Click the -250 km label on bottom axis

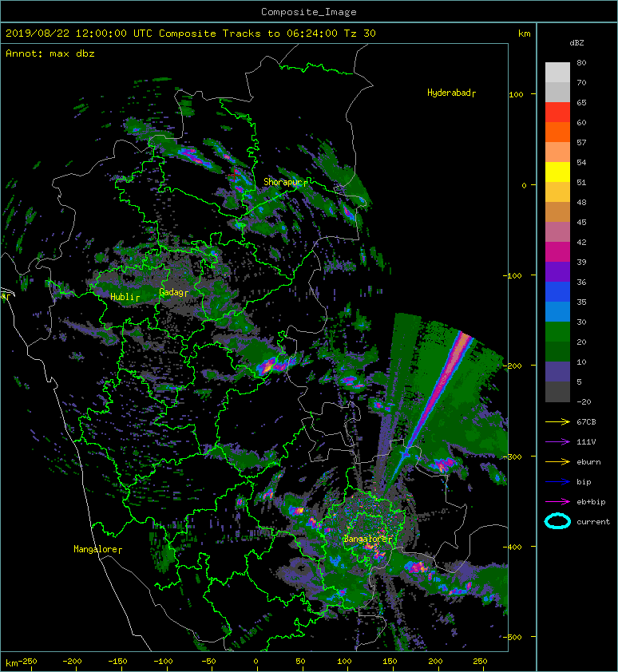click(x=28, y=662)
